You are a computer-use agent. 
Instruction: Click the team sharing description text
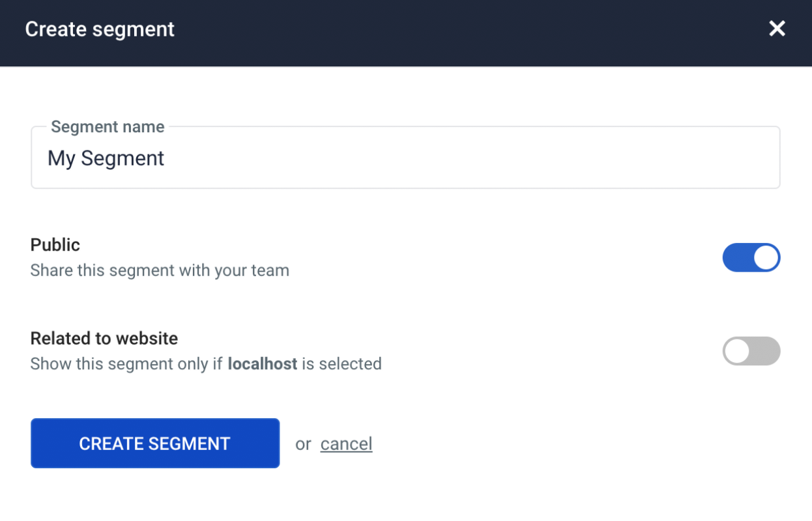(160, 270)
